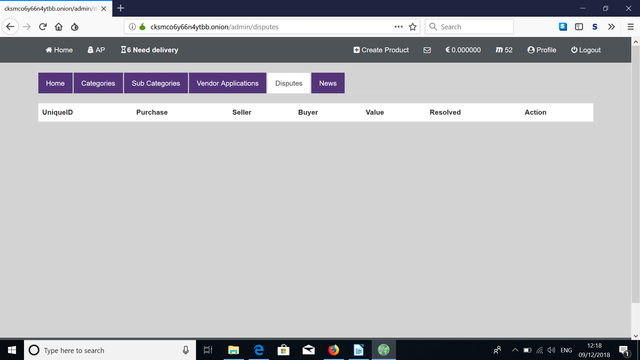
Task: Select the Disputes tab
Action: [289, 83]
